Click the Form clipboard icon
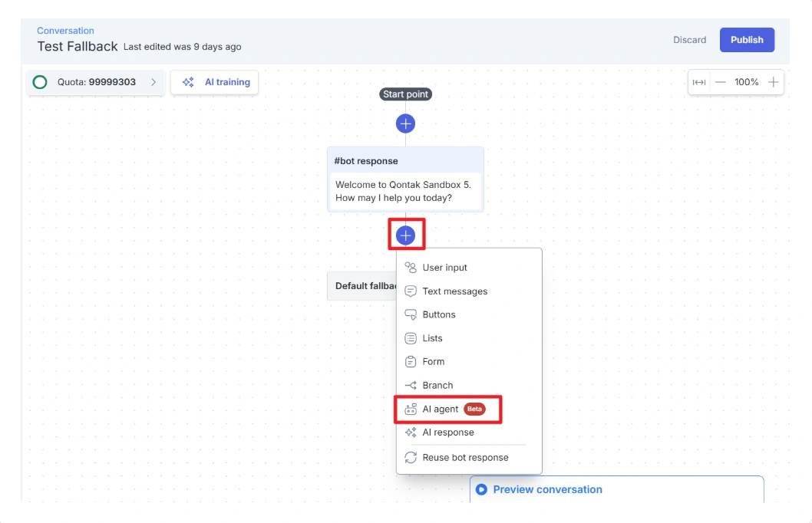 [410, 362]
